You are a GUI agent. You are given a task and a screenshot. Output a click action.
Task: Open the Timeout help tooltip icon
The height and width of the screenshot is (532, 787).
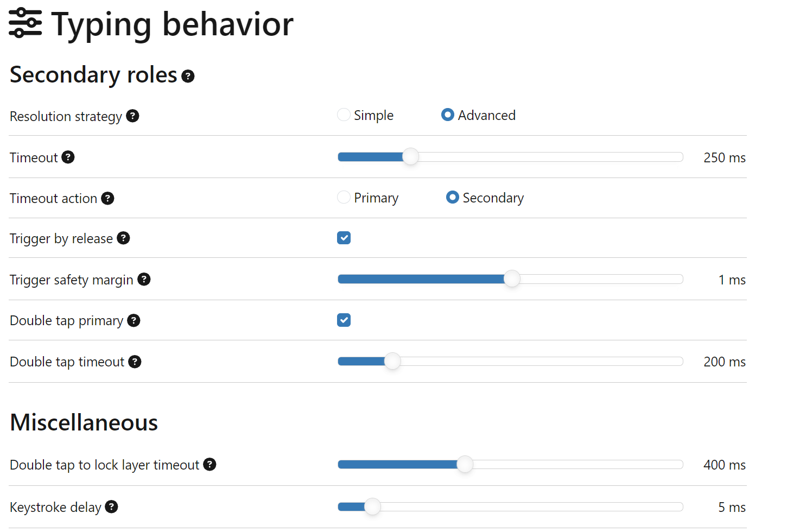68,157
